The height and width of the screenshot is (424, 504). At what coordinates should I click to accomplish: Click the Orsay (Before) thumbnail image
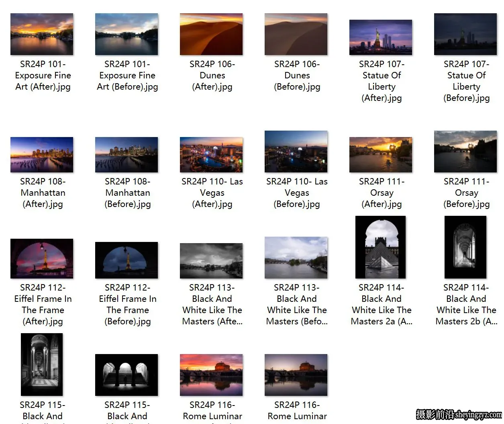click(x=465, y=152)
